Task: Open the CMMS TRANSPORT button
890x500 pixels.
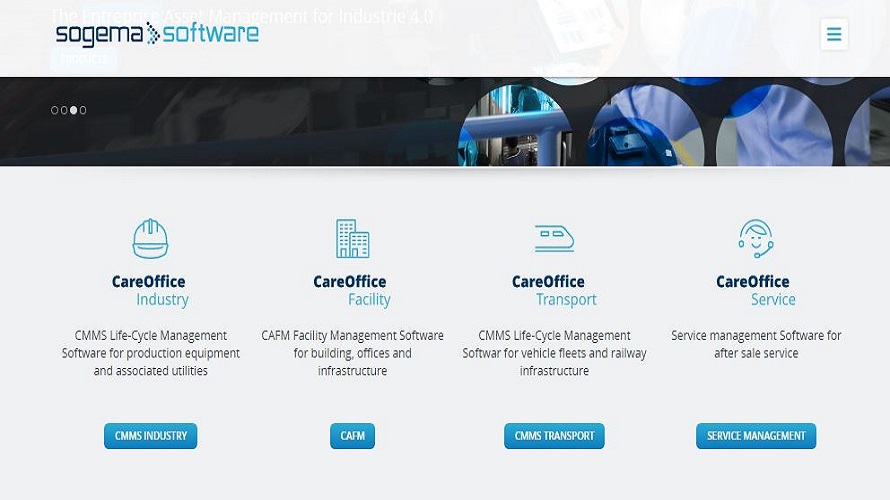Action: pos(554,436)
